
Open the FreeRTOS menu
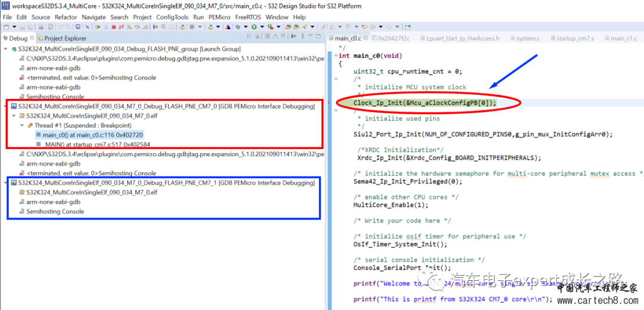pos(249,17)
